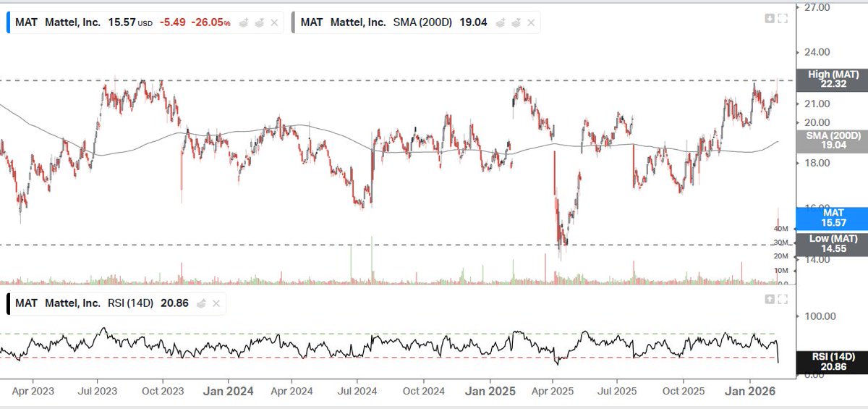Click Oct 2025 on the time axis
868x409 pixels.
click(x=684, y=392)
